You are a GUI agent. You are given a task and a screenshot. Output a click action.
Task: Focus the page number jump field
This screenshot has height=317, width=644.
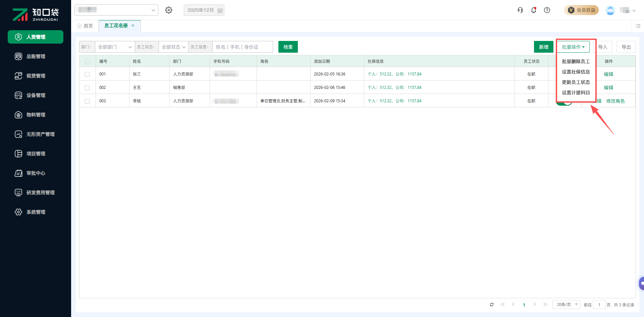[599, 305]
